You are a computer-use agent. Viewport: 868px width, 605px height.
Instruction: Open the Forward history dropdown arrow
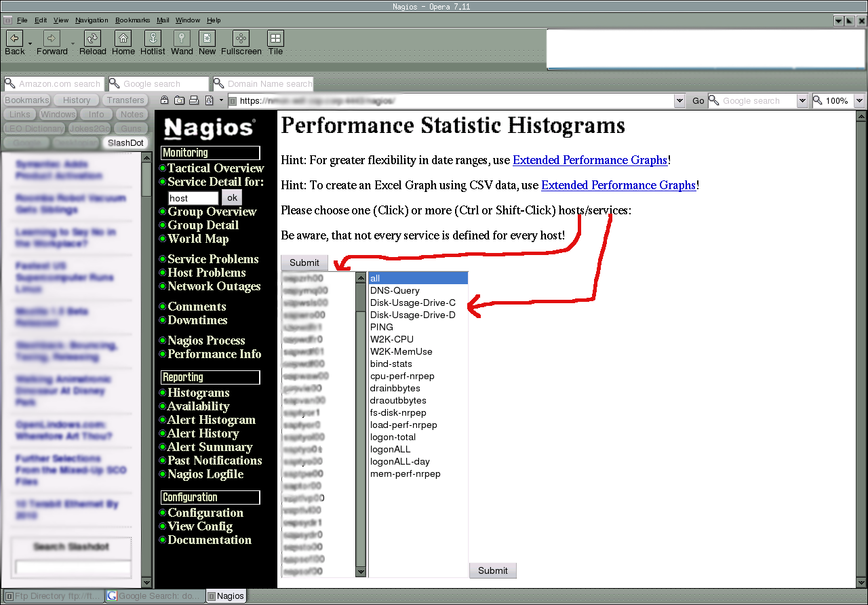tap(73, 43)
